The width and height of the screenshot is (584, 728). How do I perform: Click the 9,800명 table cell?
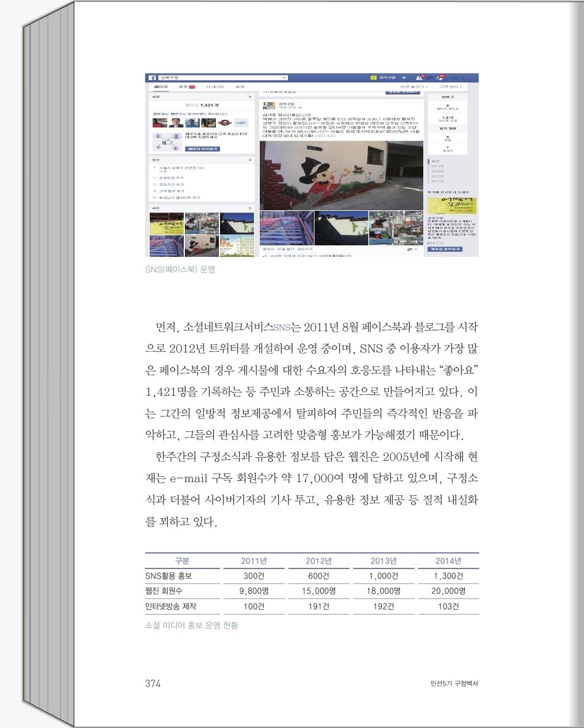(x=254, y=590)
